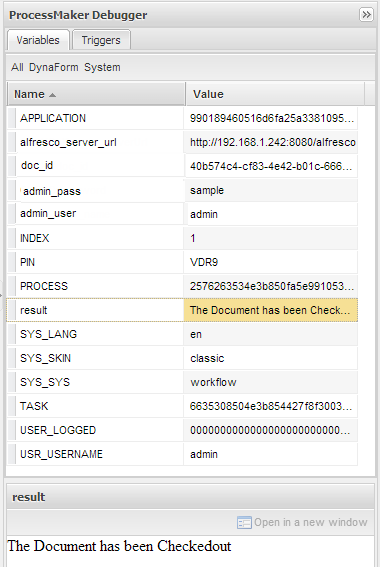Click the Name column sort arrow

click(x=52, y=95)
